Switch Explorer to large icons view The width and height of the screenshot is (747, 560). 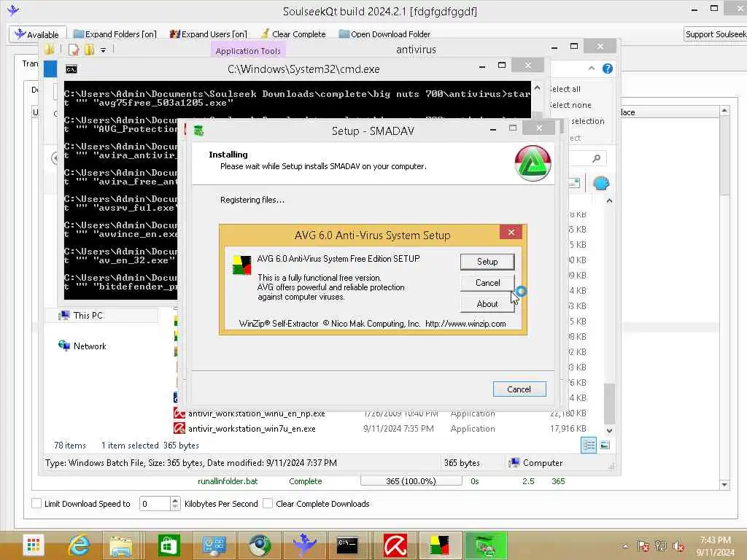[605, 446]
